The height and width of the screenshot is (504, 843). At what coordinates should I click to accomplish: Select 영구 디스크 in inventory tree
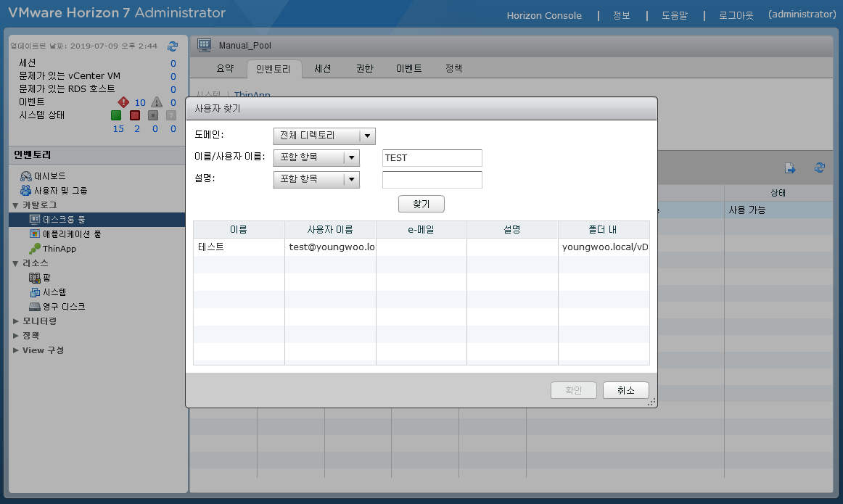[x=64, y=307]
